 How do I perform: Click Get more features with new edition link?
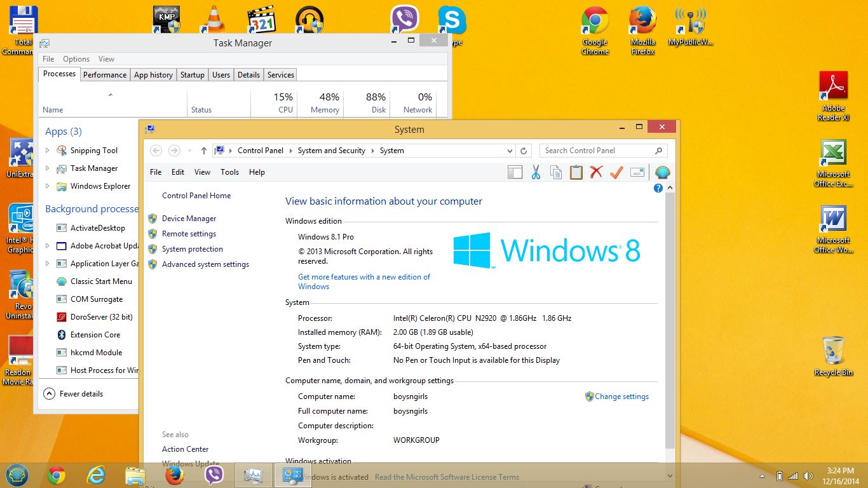[x=364, y=281]
